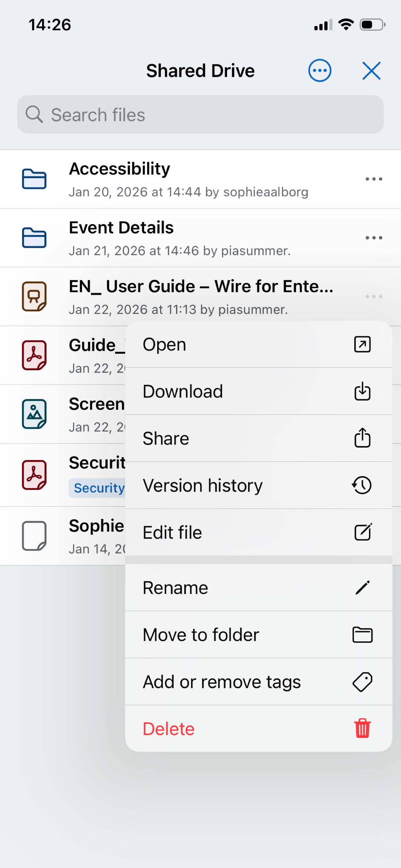Image resolution: width=401 pixels, height=868 pixels.
Task: Tap the Edit file pencil-square icon
Action: coord(363,532)
